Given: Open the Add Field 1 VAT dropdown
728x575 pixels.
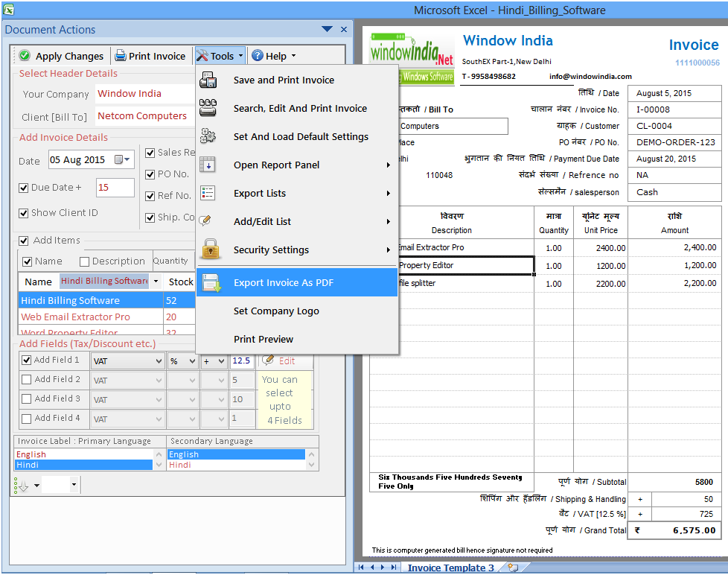Looking at the screenshot, I should (159, 361).
